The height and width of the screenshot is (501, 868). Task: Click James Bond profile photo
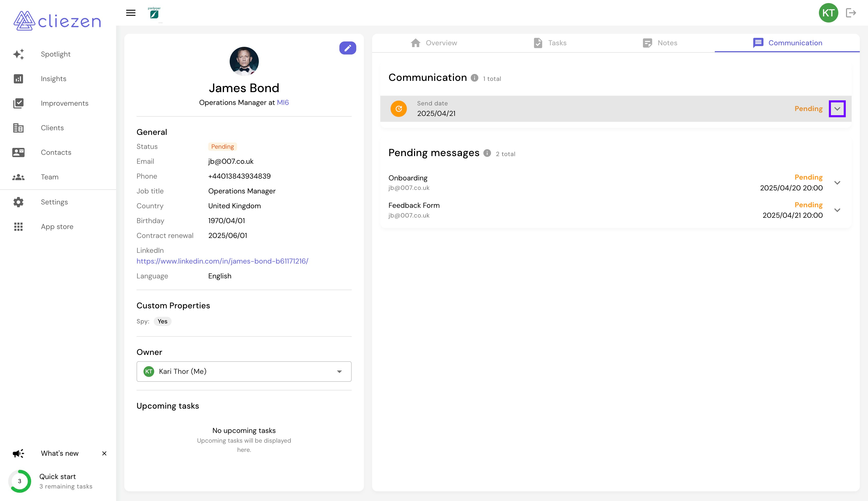[244, 61]
